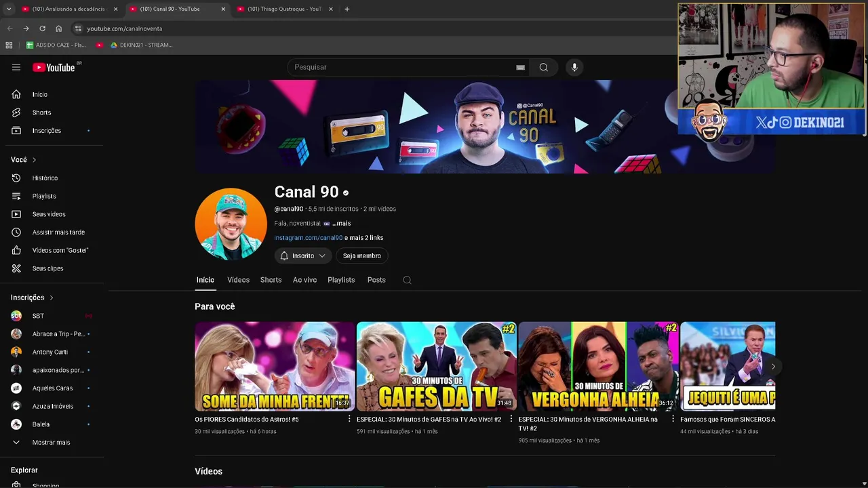Click "Para você" section heading

click(x=214, y=306)
